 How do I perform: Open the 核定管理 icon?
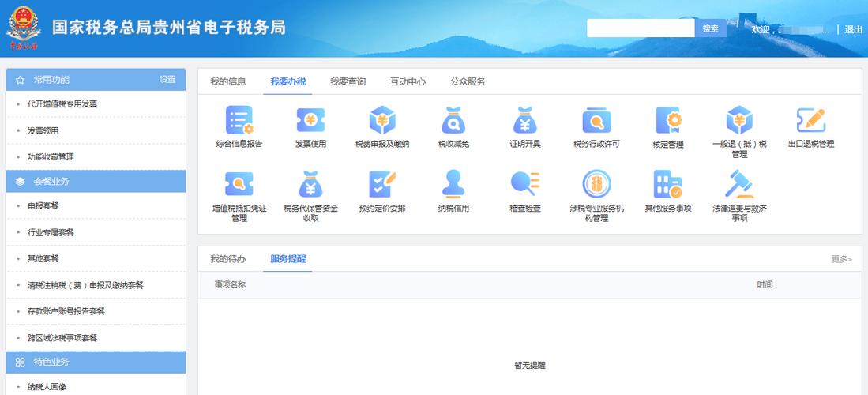click(668, 120)
